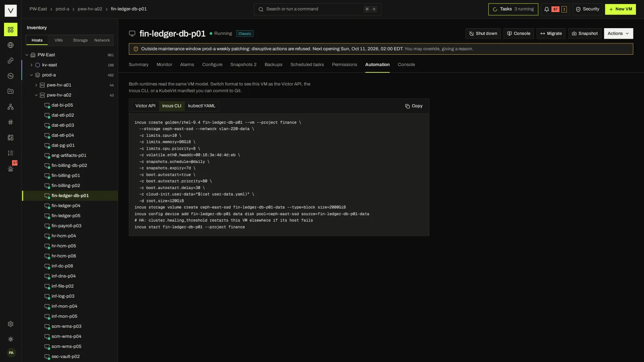Viewport: 644px width, 362px height.
Task: Collapse the prod-a cluster node
Action: (x=31, y=75)
